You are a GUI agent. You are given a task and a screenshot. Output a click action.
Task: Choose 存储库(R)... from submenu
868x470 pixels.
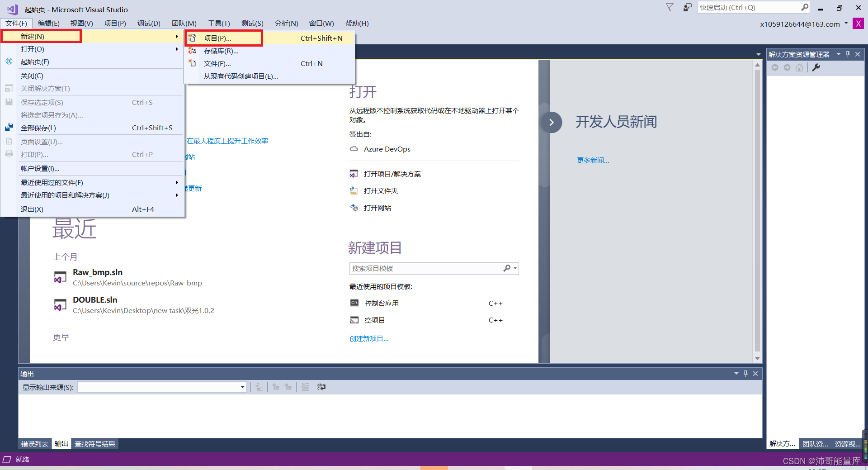[x=270, y=51]
